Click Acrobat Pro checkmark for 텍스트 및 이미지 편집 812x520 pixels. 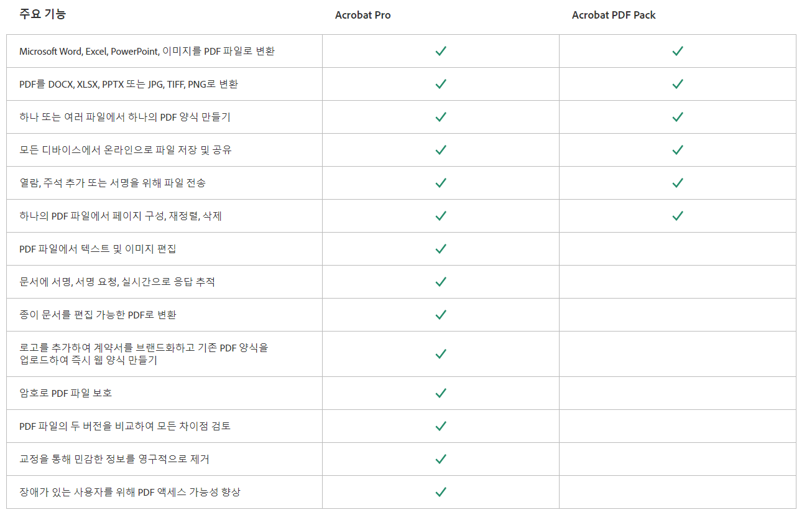(441, 249)
